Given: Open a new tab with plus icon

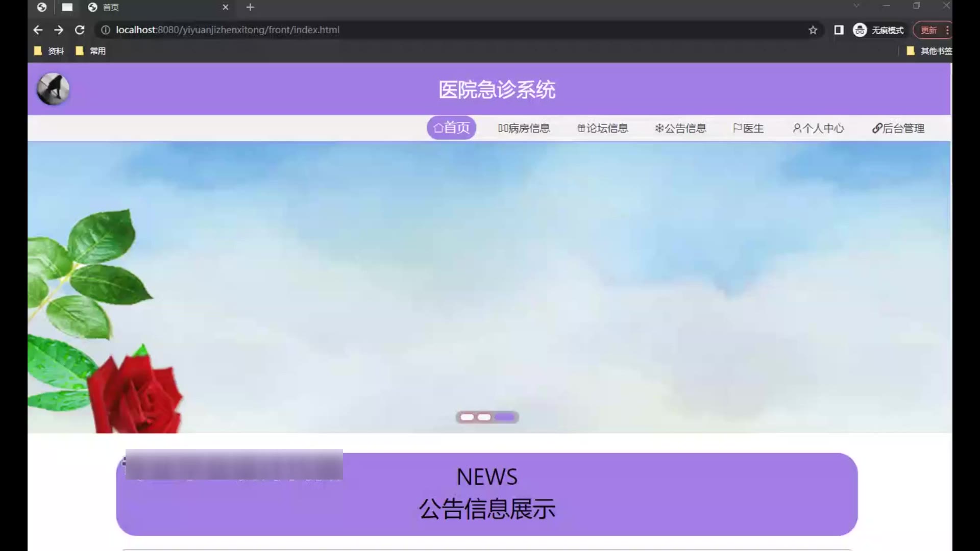Looking at the screenshot, I should coord(250,7).
